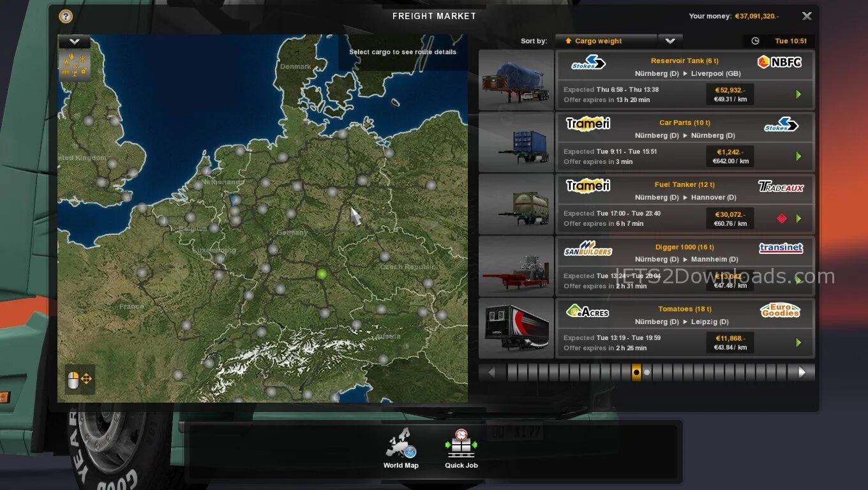Click the Stokes logo on Reservoir Tank
This screenshot has width=868, height=490.
[588, 62]
